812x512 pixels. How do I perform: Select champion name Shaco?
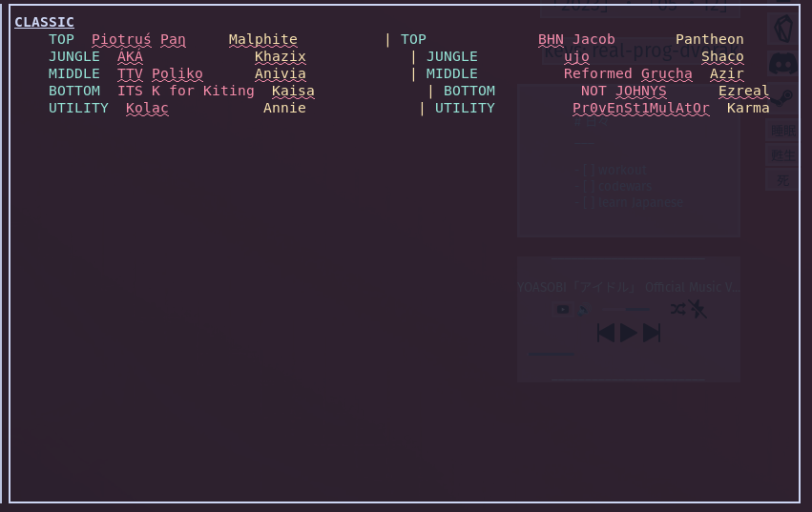[x=722, y=57]
